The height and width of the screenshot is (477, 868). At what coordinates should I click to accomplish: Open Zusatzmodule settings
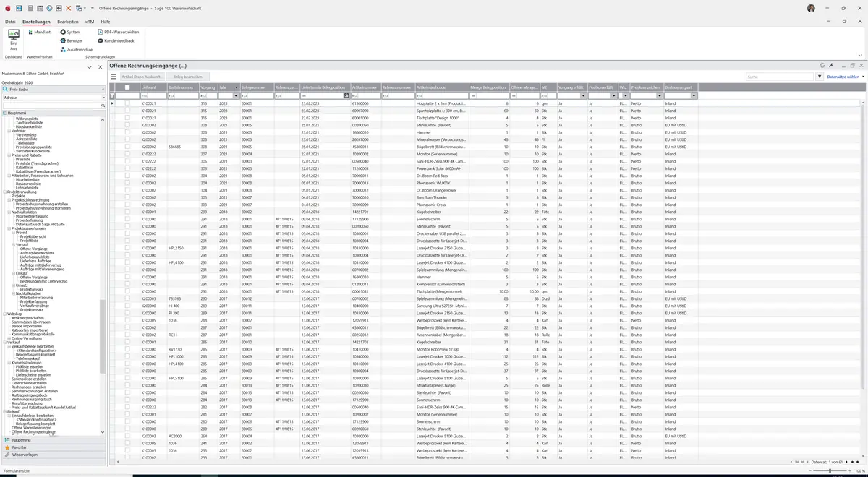coord(76,50)
